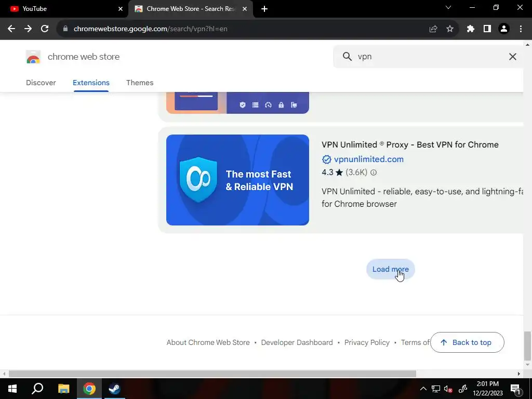Click the VPN Unlimited promo thumbnail

(x=237, y=180)
